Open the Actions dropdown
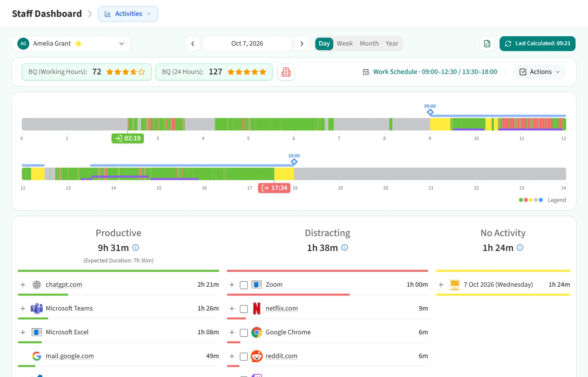The image size is (588, 377). click(x=539, y=72)
